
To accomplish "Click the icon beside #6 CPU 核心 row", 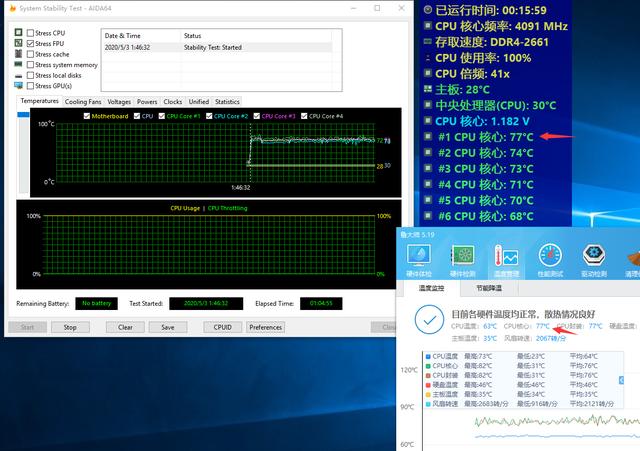I will pyautogui.click(x=428, y=216).
